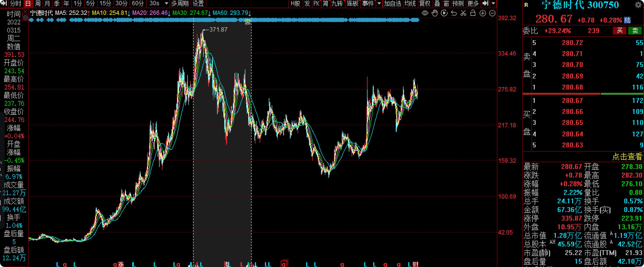Zoom in with the plus circle icon
Image resolution: width=644 pixels, height=267 pixels.
(x=483, y=13)
